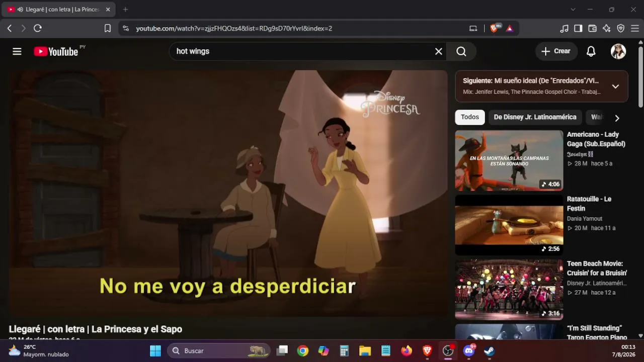Filter by De Disney Jr. Latinoamérica

pos(535,117)
